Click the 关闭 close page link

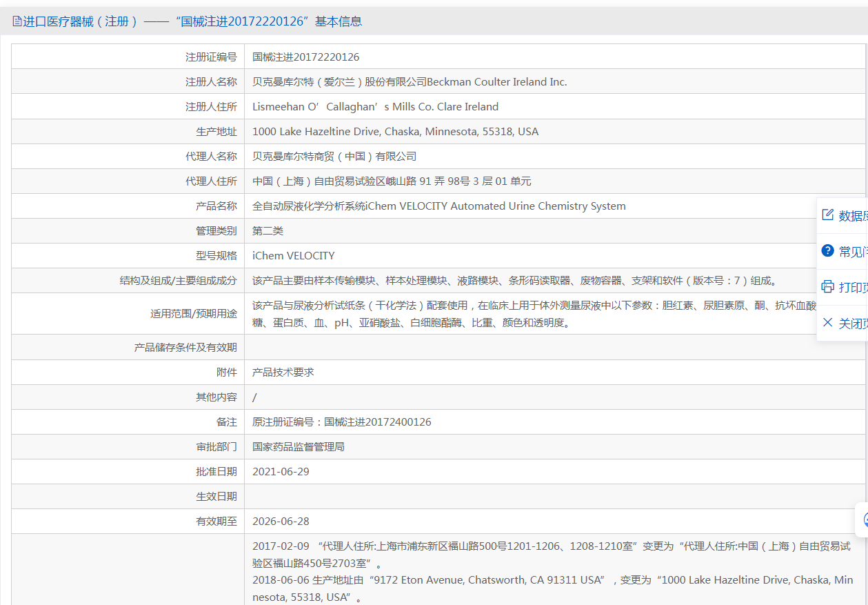(x=853, y=324)
